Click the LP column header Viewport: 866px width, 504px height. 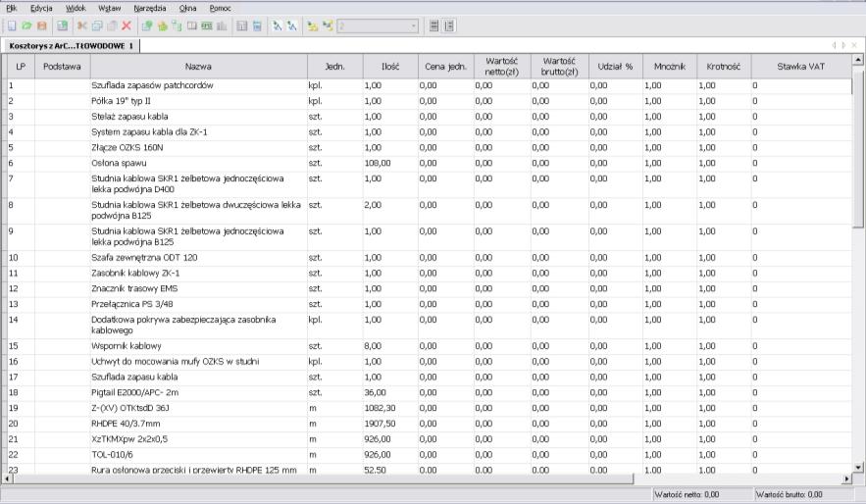pos(21,67)
